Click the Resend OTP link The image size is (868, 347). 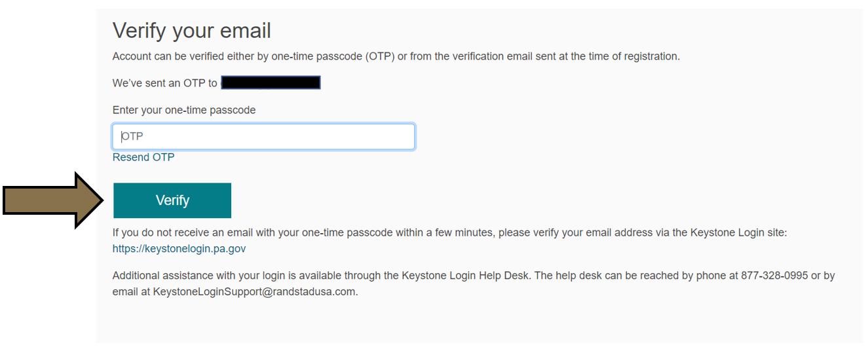tap(143, 157)
